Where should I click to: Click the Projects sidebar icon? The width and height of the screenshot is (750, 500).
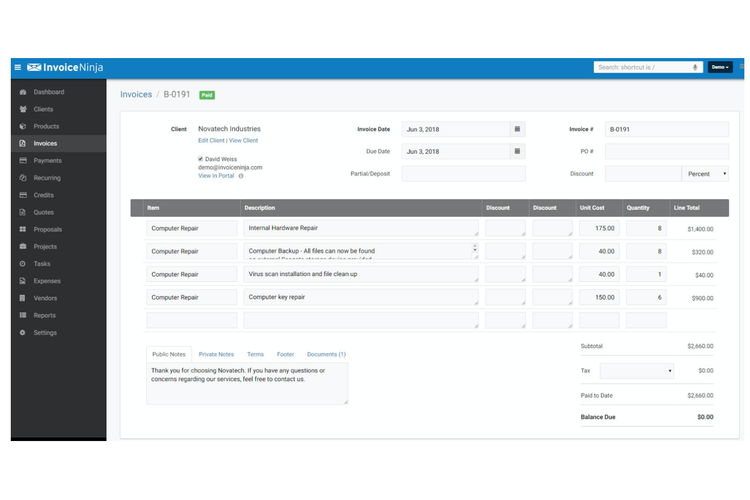coord(22,246)
